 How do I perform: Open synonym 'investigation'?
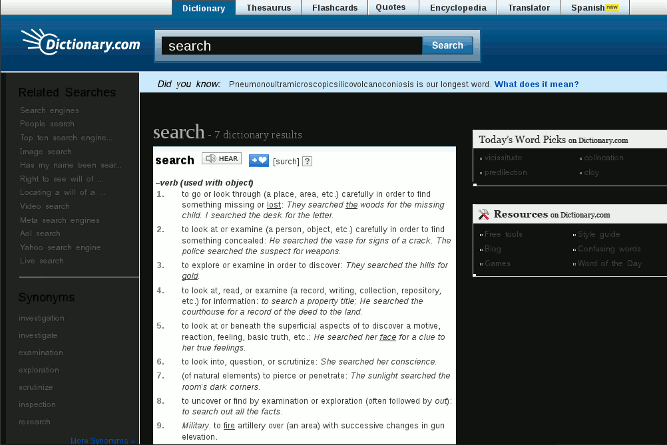click(41, 318)
